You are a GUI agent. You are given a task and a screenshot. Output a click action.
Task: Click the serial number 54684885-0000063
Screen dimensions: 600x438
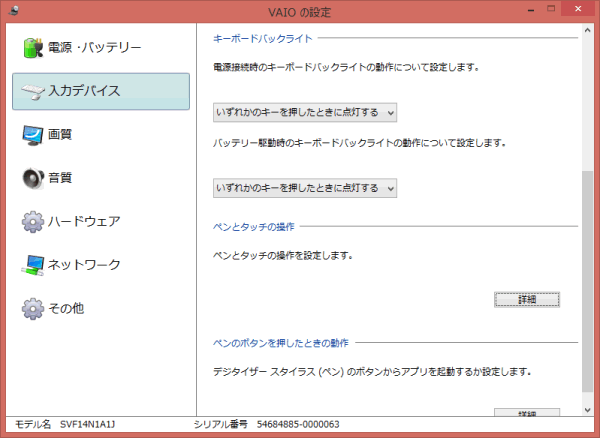(298, 424)
